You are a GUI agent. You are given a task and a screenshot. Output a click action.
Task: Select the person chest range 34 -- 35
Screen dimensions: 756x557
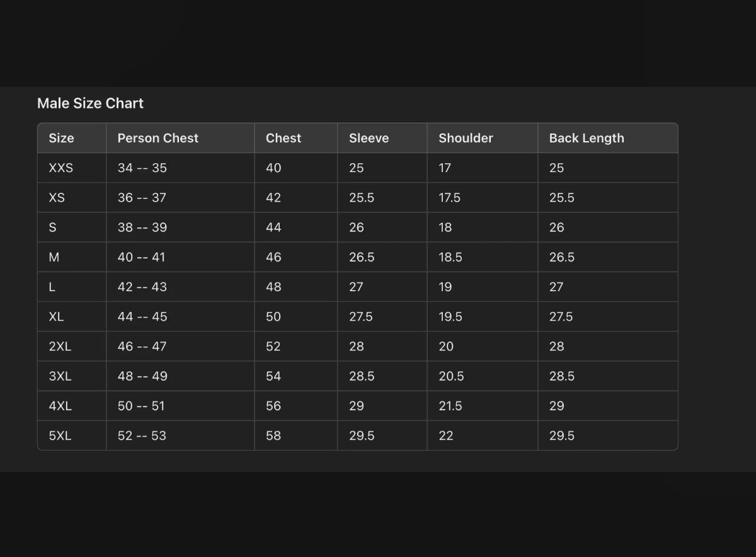point(142,168)
